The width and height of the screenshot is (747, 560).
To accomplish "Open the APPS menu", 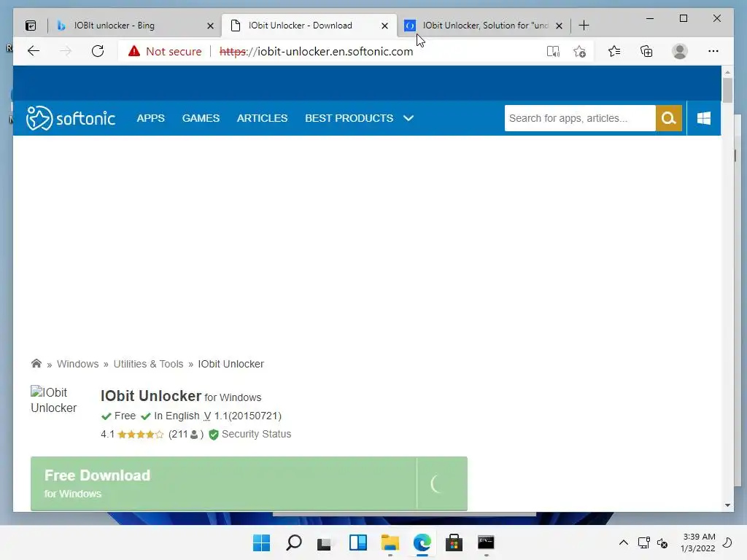I will coord(150,118).
